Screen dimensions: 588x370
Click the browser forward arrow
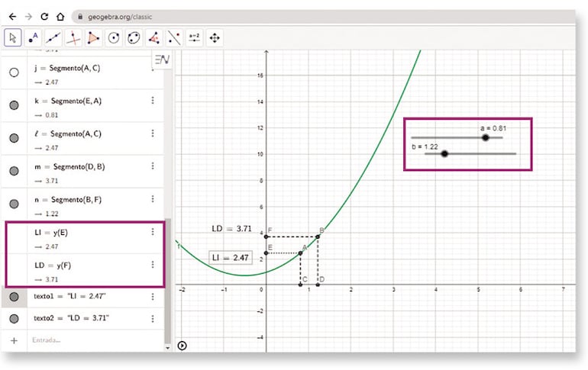tap(28, 17)
